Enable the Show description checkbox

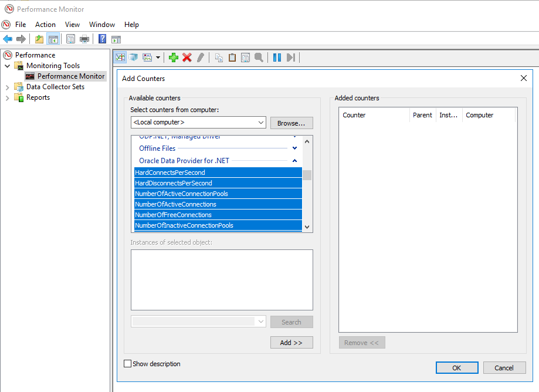point(128,364)
